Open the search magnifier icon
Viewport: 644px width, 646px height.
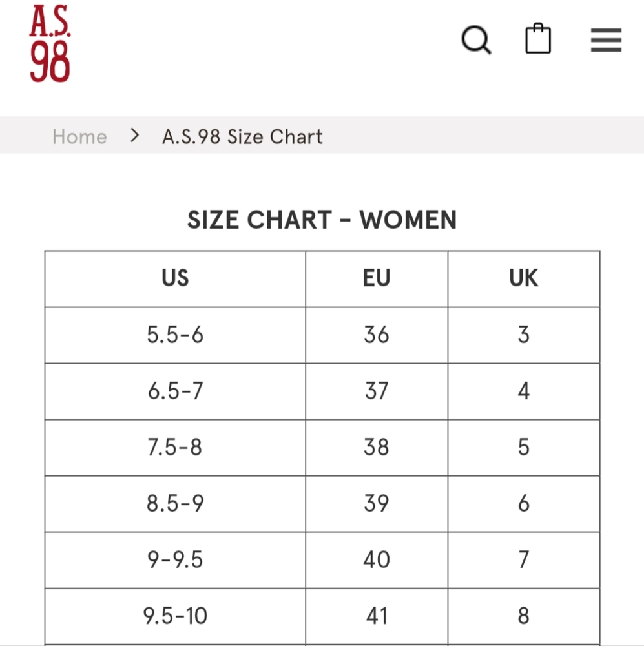coord(476,40)
